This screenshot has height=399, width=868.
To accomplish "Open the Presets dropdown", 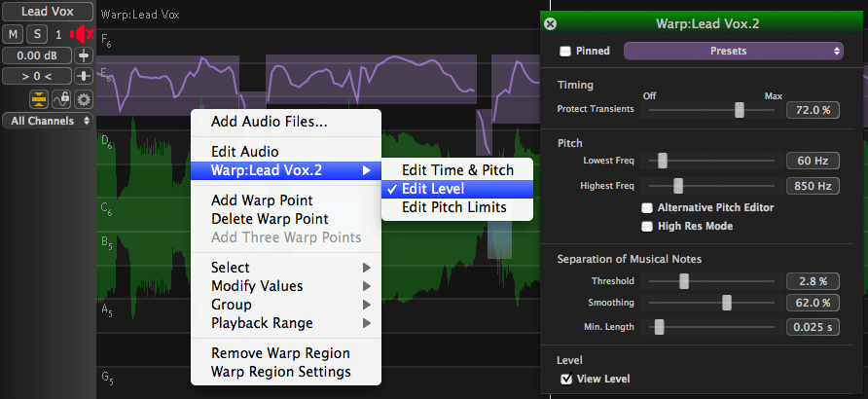I will [734, 51].
